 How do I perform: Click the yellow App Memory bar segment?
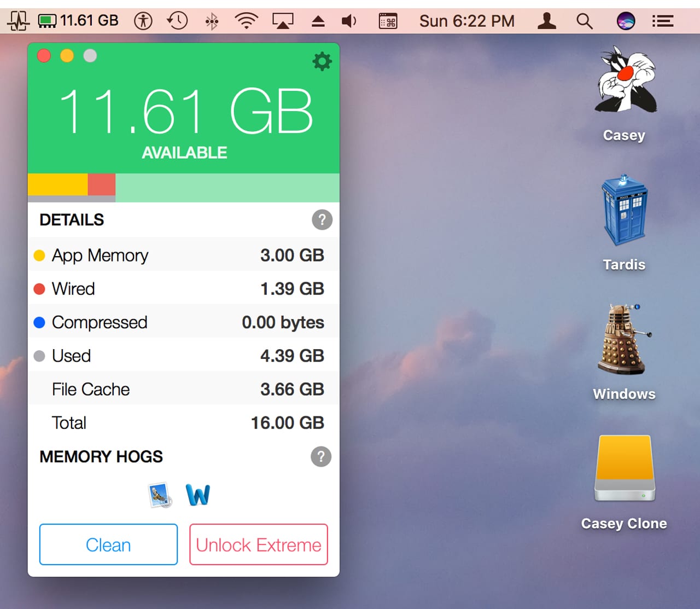[57, 184]
